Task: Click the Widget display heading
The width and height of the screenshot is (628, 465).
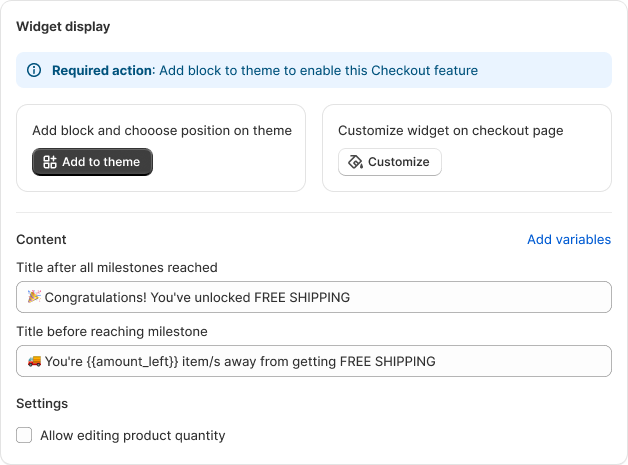Action: click(63, 26)
